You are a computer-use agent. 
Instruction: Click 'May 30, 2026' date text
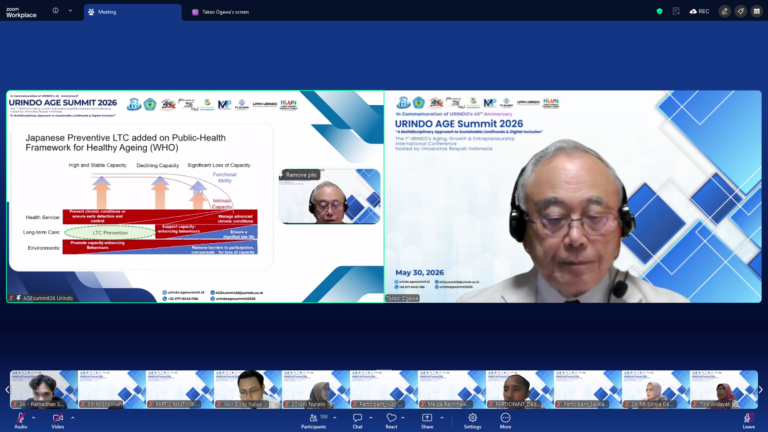(419, 272)
